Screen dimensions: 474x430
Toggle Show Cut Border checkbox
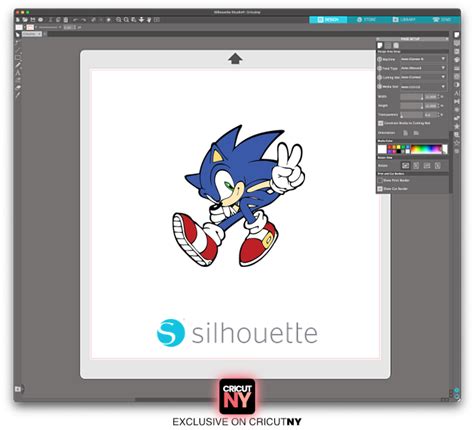380,189
